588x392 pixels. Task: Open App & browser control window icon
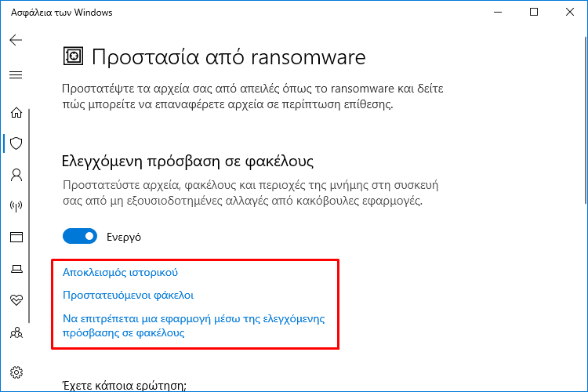[x=16, y=237]
